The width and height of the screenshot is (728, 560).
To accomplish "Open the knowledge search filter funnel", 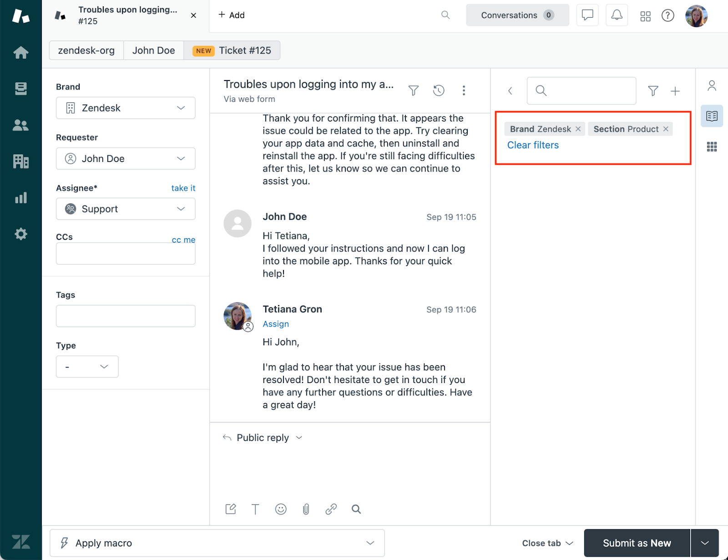I will click(x=653, y=91).
